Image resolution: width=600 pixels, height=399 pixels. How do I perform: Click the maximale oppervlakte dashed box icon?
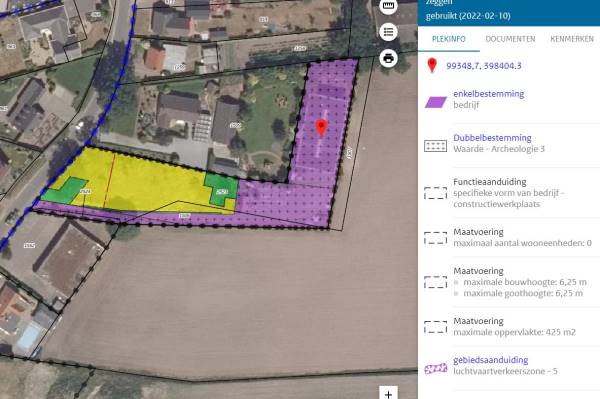435,327
